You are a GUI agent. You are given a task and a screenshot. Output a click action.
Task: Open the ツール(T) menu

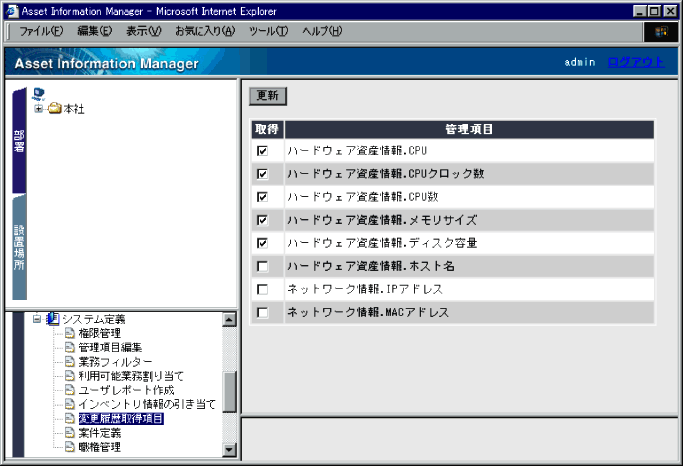tap(268, 31)
